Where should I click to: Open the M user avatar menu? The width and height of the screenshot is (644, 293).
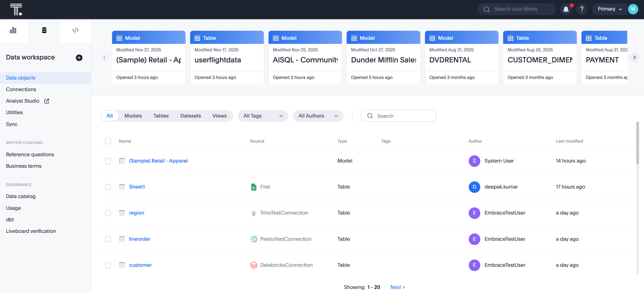coord(633,9)
